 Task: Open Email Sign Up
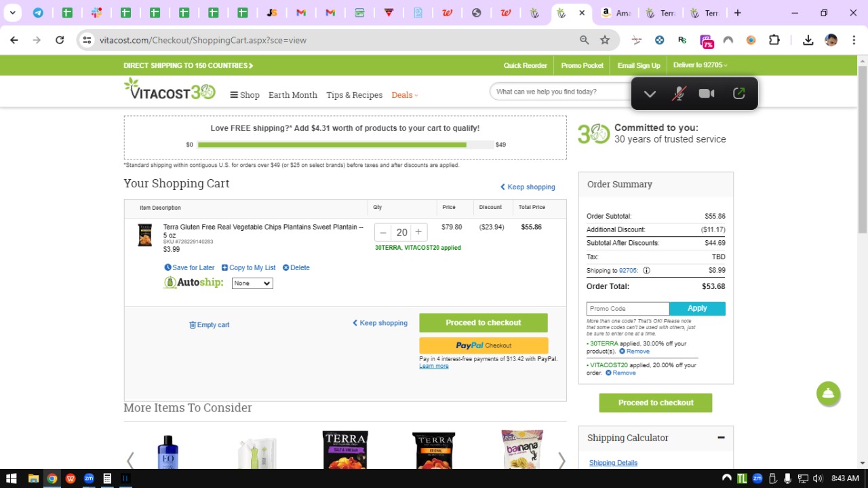click(638, 65)
